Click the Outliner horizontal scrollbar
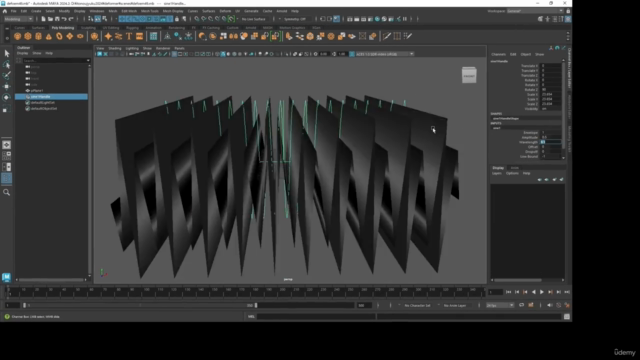The height and width of the screenshot is (360, 640). (51, 280)
